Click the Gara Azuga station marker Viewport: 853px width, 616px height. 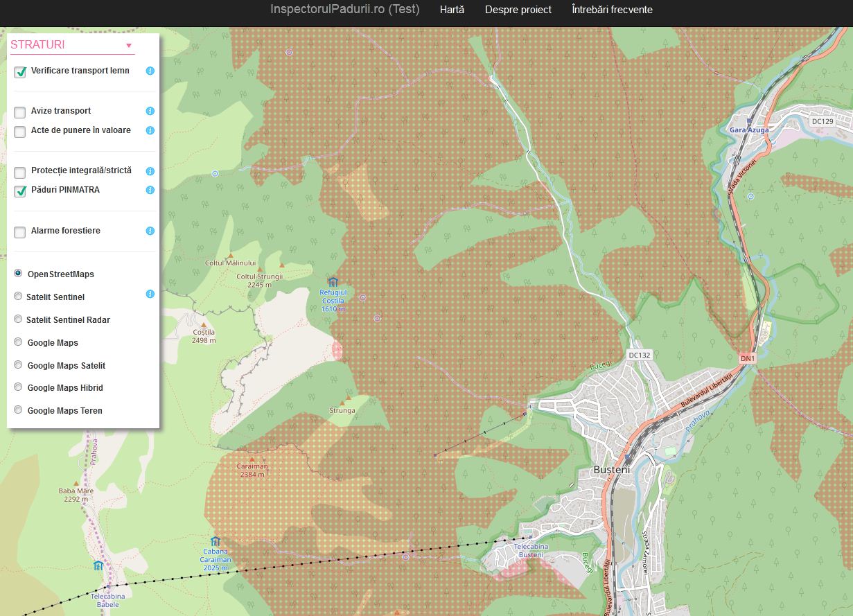coord(749,121)
